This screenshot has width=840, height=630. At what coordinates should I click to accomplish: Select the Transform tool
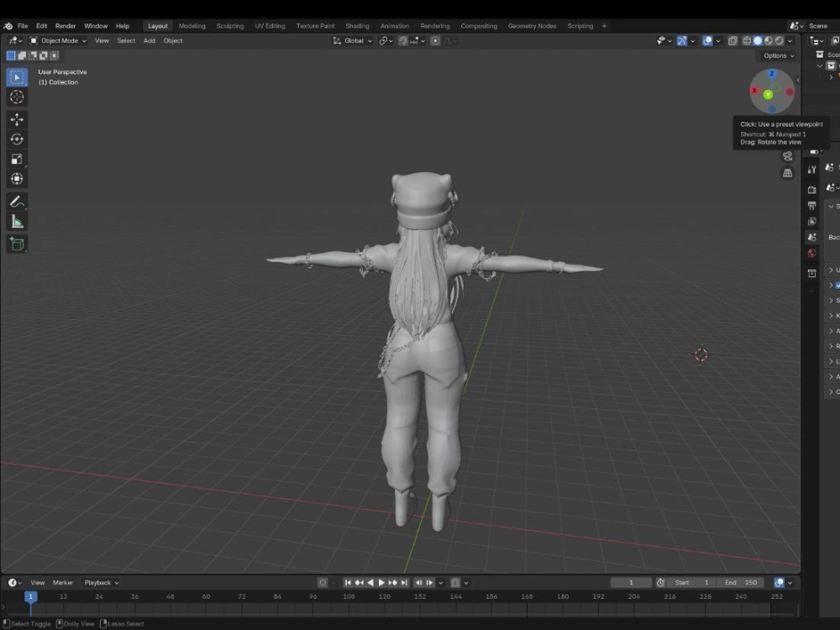(17, 179)
